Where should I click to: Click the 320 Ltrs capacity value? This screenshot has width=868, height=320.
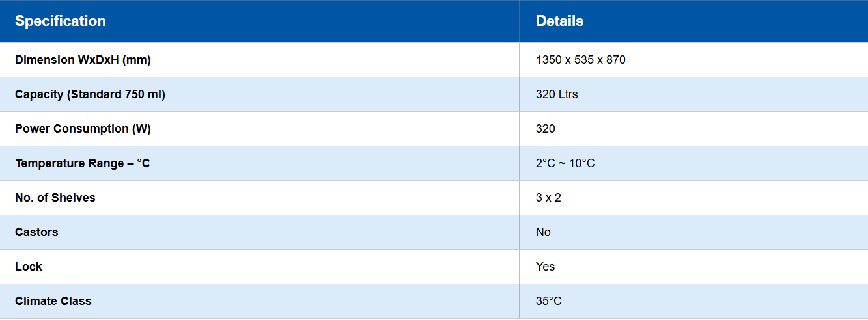(557, 94)
